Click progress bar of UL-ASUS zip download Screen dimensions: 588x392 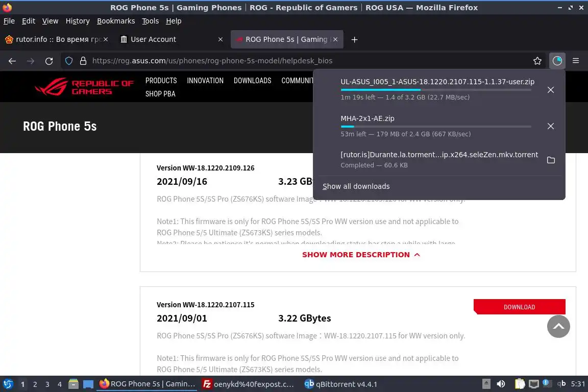(436, 90)
